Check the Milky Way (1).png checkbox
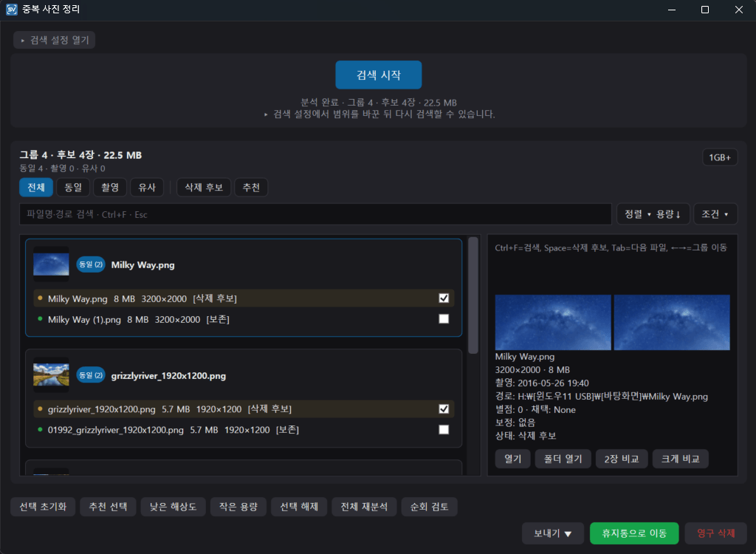Screen dimensions: 756x554 (444, 319)
